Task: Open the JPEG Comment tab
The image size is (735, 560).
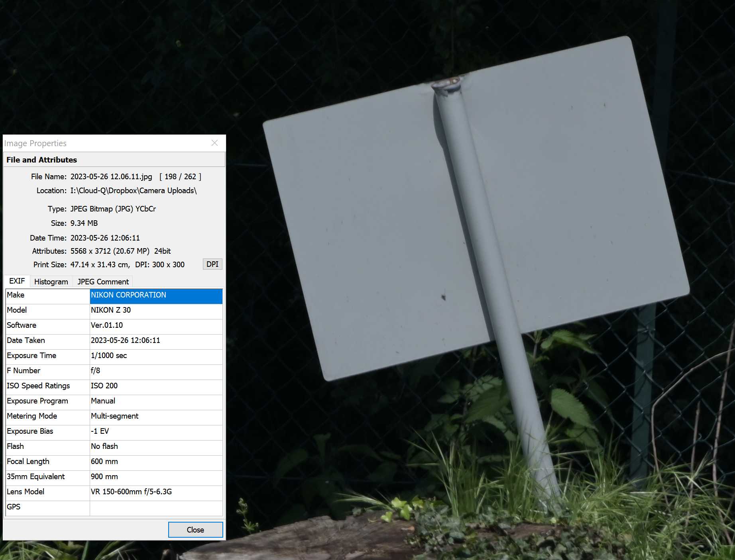Action: tap(103, 282)
